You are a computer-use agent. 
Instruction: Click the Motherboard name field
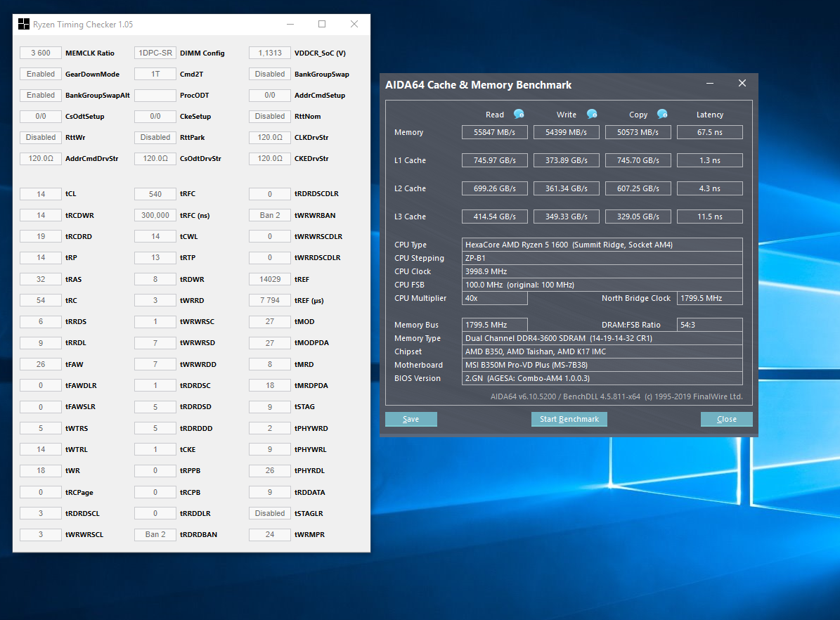(x=602, y=365)
